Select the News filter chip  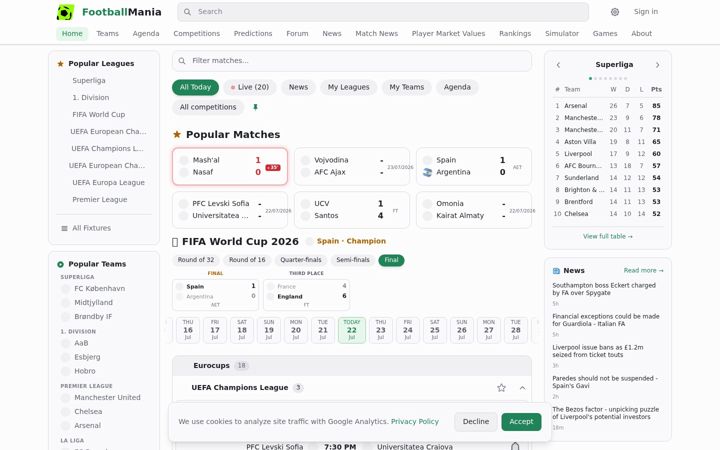(298, 87)
